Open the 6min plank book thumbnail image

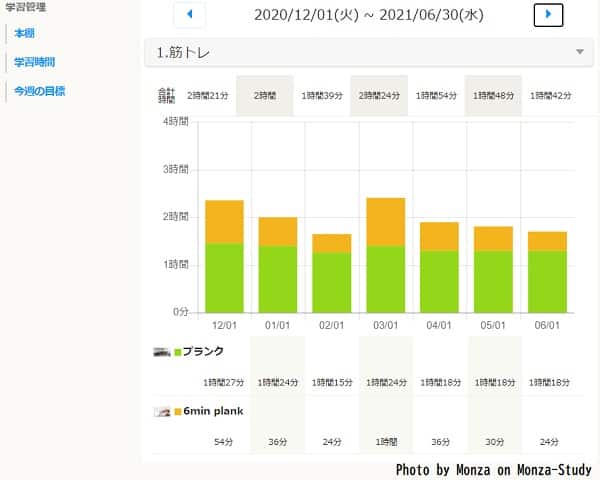tap(162, 411)
